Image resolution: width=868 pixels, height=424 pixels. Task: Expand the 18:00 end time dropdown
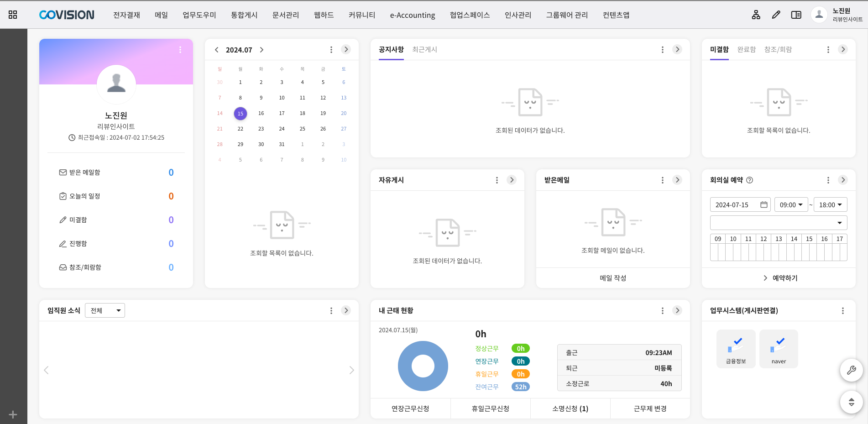[830, 204]
